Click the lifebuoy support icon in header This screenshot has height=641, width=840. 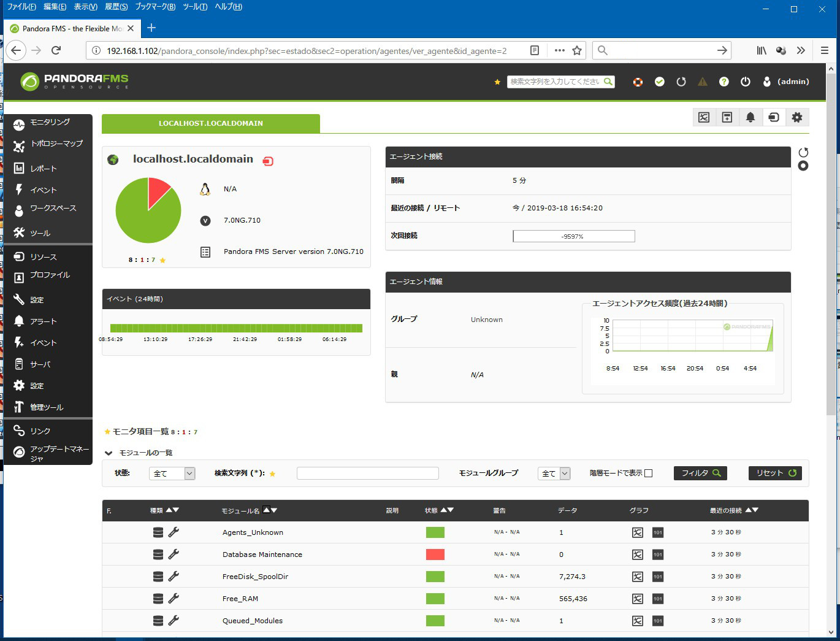coord(638,82)
